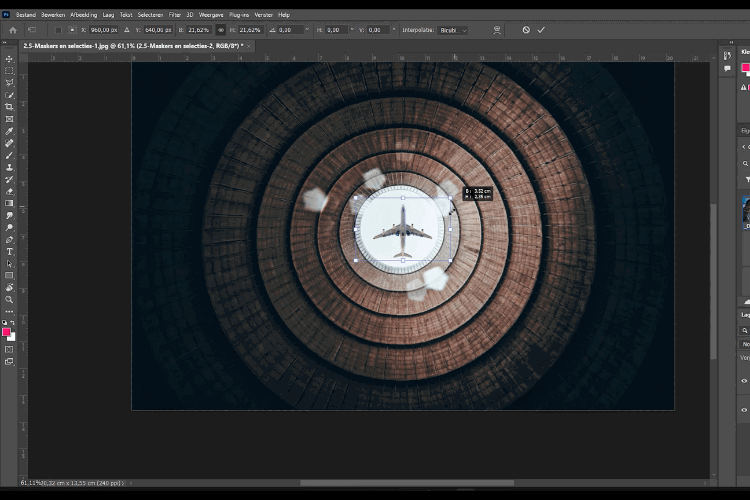The image size is (750, 500).
Task: Expand the collapsed toolbar double-arrow
Action: click(4, 43)
